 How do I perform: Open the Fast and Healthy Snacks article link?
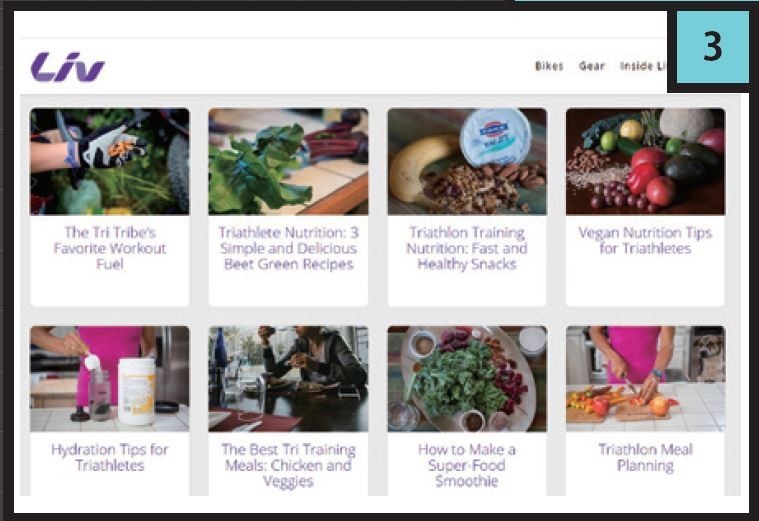[467, 248]
